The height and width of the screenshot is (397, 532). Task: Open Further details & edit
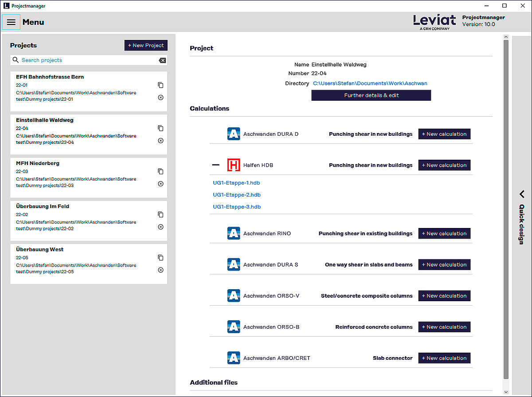pyautogui.click(x=371, y=95)
